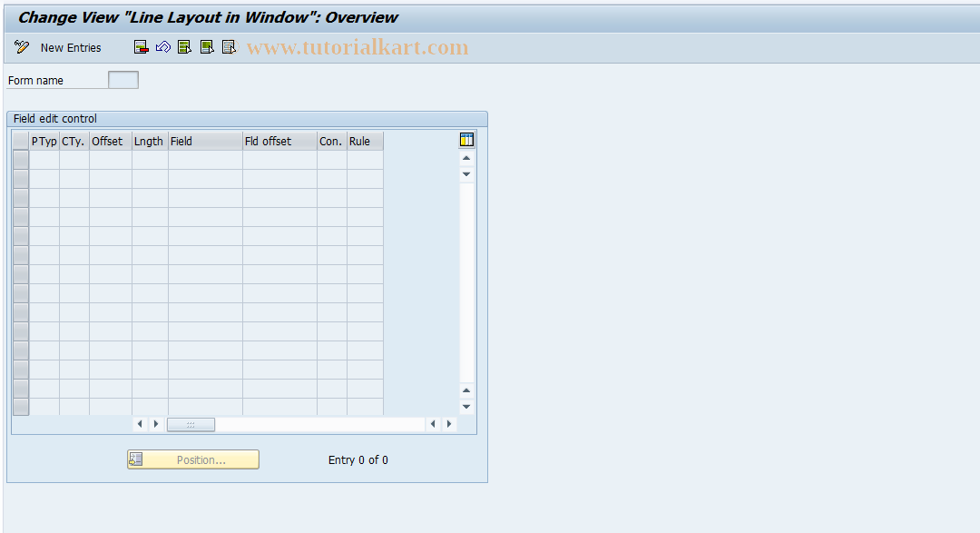The height and width of the screenshot is (533, 980).
Task: Click the CTy. column header
Action: click(x=74, y=142)
